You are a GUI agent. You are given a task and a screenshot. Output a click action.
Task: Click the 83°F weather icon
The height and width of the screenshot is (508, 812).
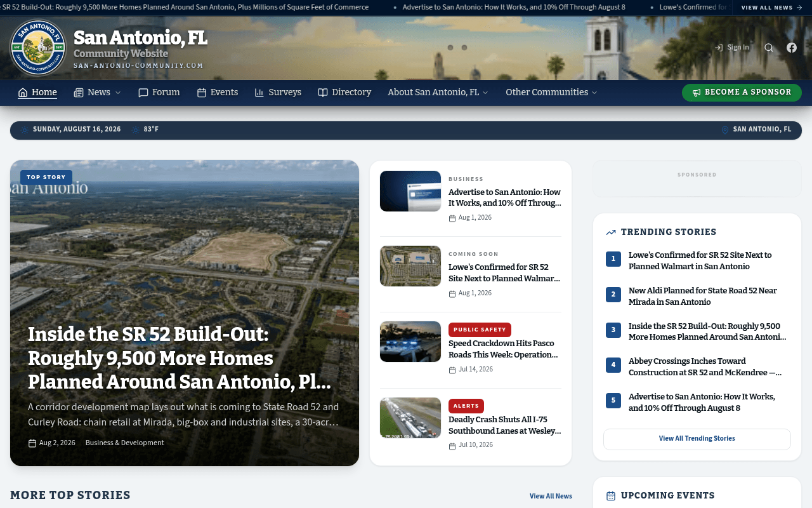click(136, 130)
